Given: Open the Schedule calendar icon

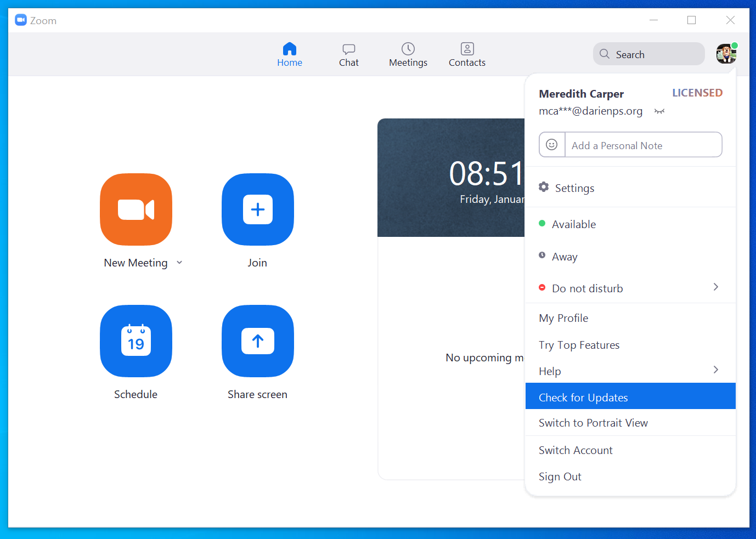Looking at the screenshot, I should [136, 341].
